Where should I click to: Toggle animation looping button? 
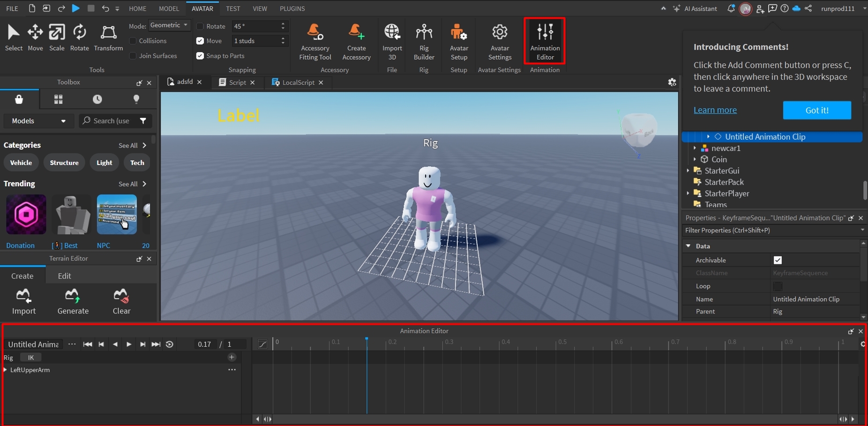point(170,344)
